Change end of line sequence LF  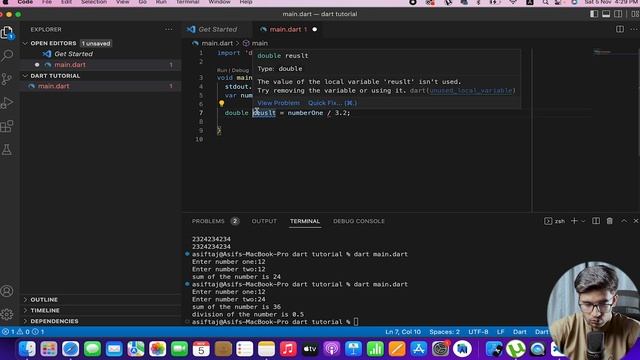click(x=500, y=332)
